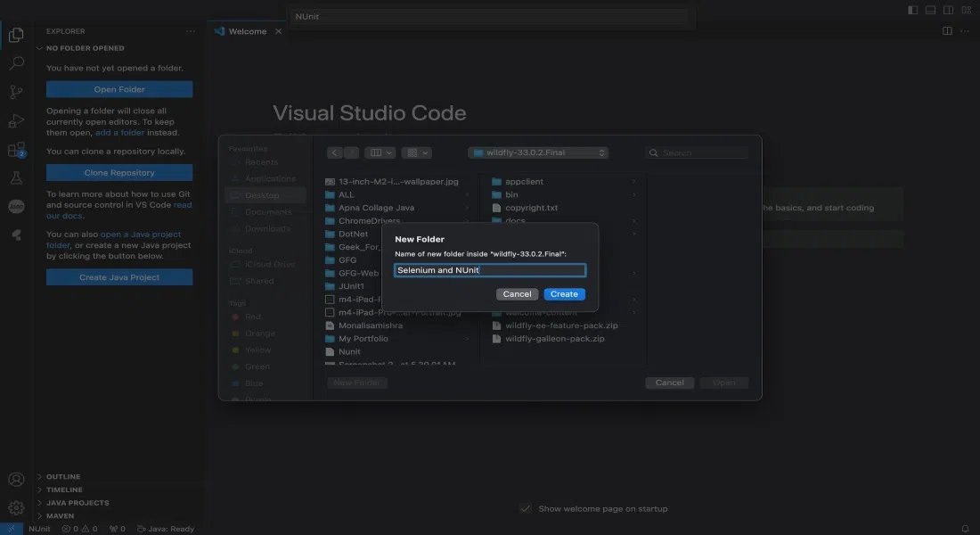Open the Manage gear icon
The width and height of the screenshot is (980, 535).
[x=16, y=507]
